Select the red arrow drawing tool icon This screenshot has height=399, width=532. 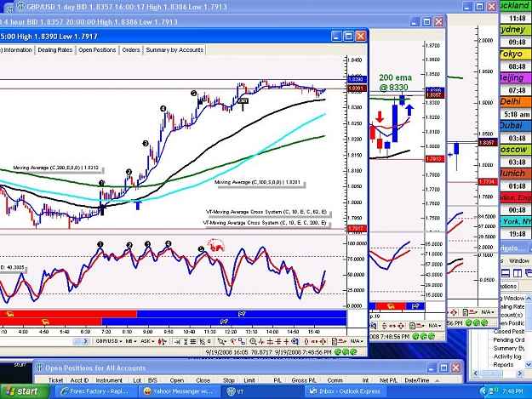232,341
